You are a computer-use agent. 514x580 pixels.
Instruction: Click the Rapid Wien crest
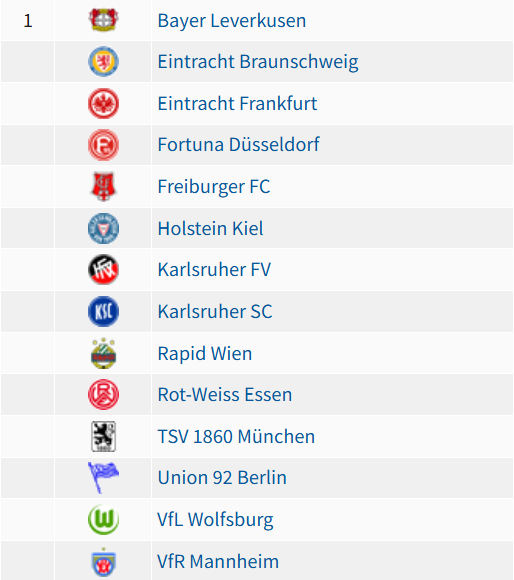point(104,353)
